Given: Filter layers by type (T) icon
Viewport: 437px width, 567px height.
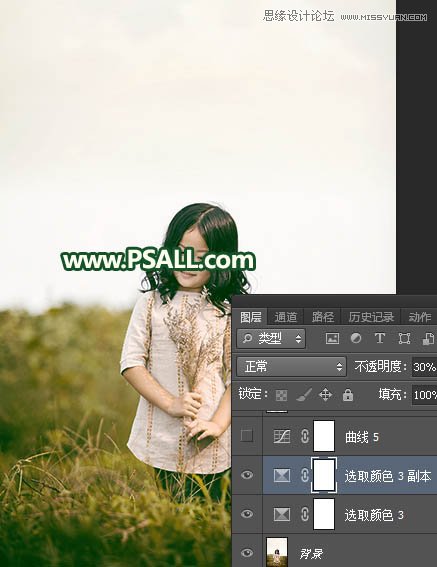Looking at the screenshot, I should point(379,338).
